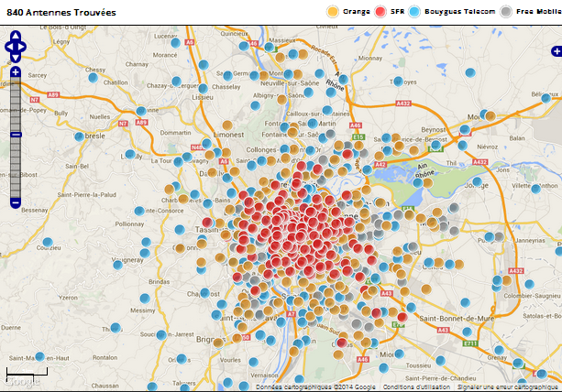This screenshot has width=562, height=392.
Task: Expand the layer panel plus button at right edge
Action: coord(556,51)
